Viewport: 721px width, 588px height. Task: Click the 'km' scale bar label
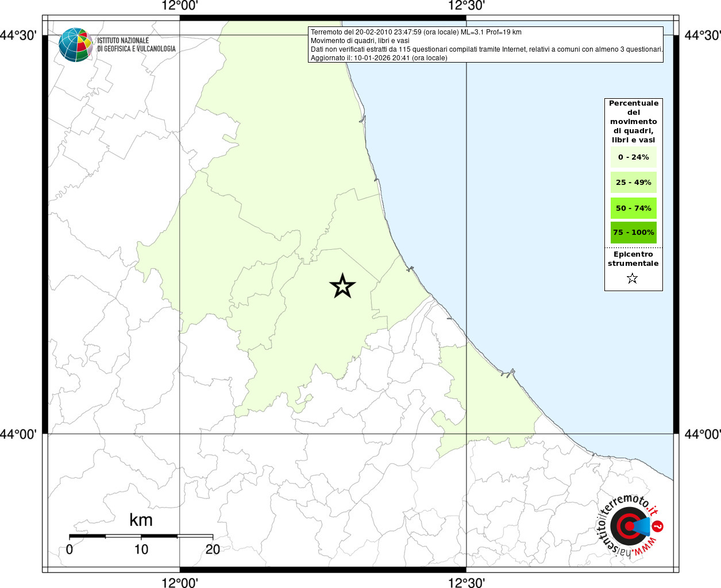point(141,520)
